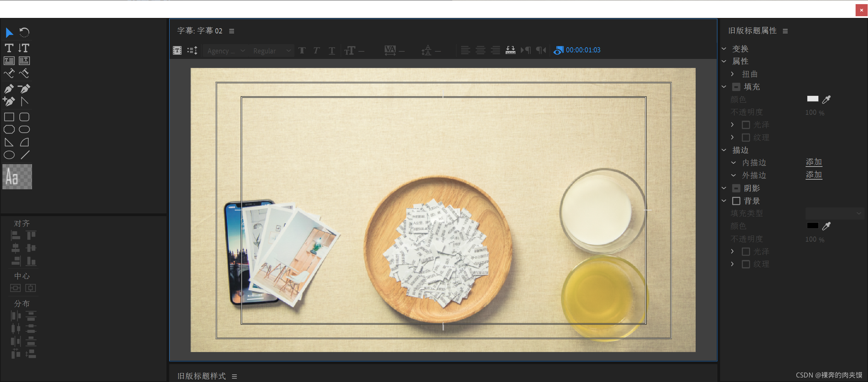The width and height of the screenshot is (868, 382).
Task: Enable the 背景 checkbox
Action: [736, 201]
